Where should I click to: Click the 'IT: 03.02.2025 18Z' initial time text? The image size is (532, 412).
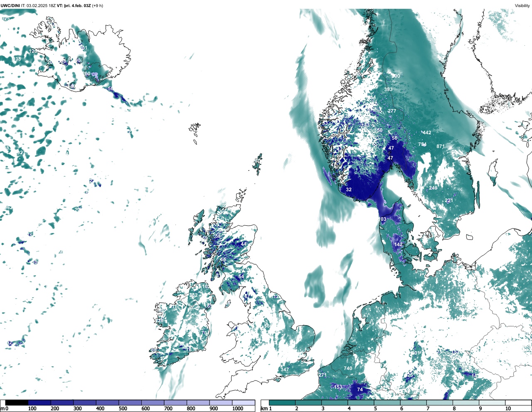pyautogui.click(x=39, y=5)
